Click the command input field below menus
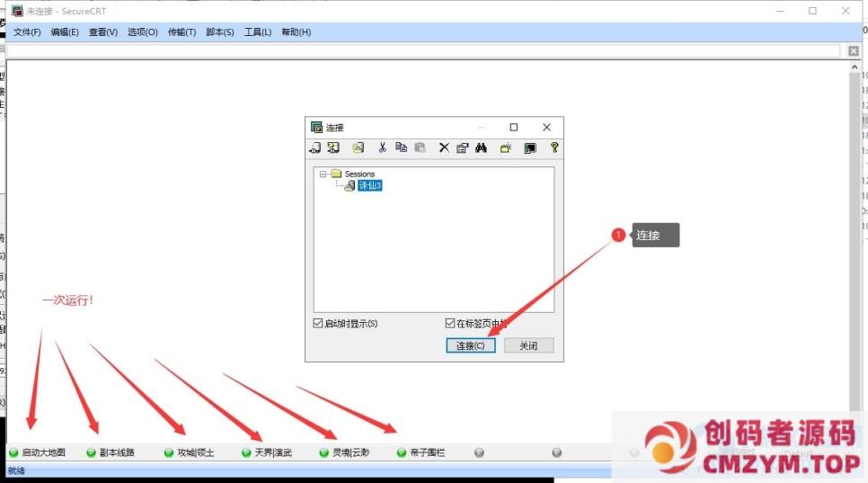 coord(423,51)
